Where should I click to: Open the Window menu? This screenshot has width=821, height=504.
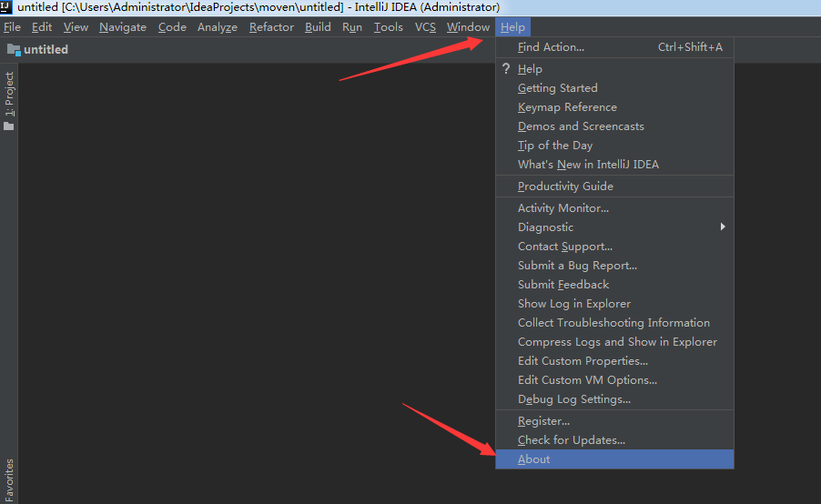click(468, 27)
